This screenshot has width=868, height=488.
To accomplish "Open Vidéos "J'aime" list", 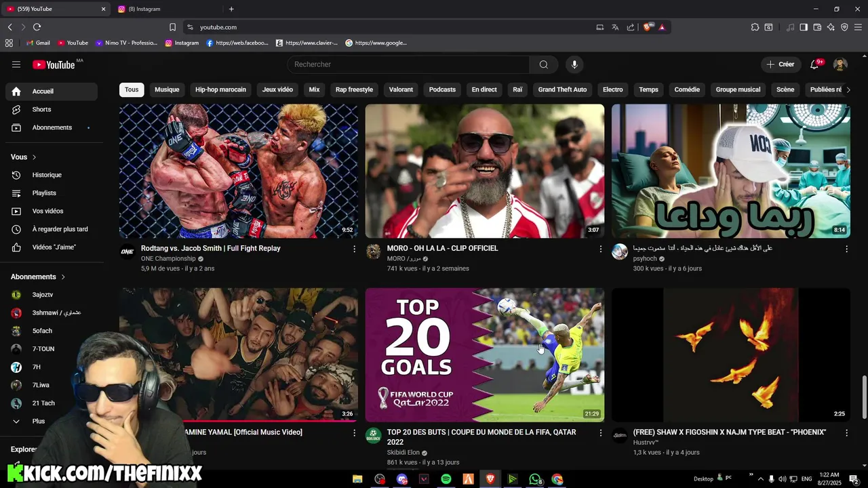I will [x=52, y=247].
